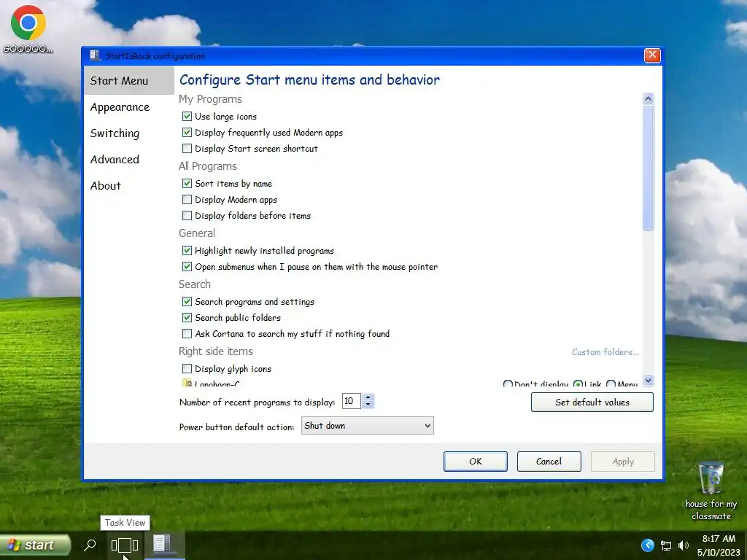This screenshot has width=747, height=560.
Task: Toggle Use large icons checkbox
Action: point(187,116)
